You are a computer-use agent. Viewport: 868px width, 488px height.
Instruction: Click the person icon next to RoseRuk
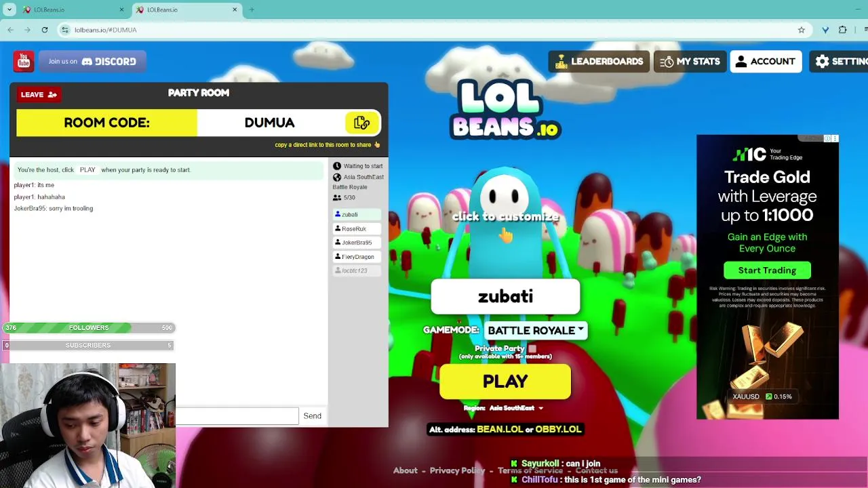coord(338,228)
